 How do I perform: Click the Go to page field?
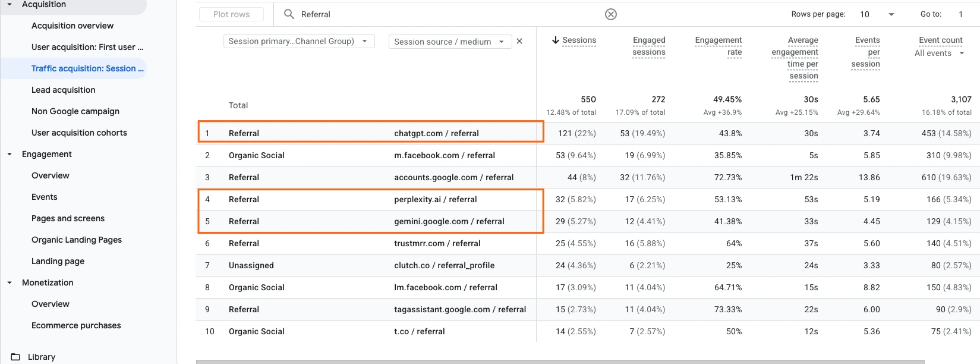(x=962, y=14)
